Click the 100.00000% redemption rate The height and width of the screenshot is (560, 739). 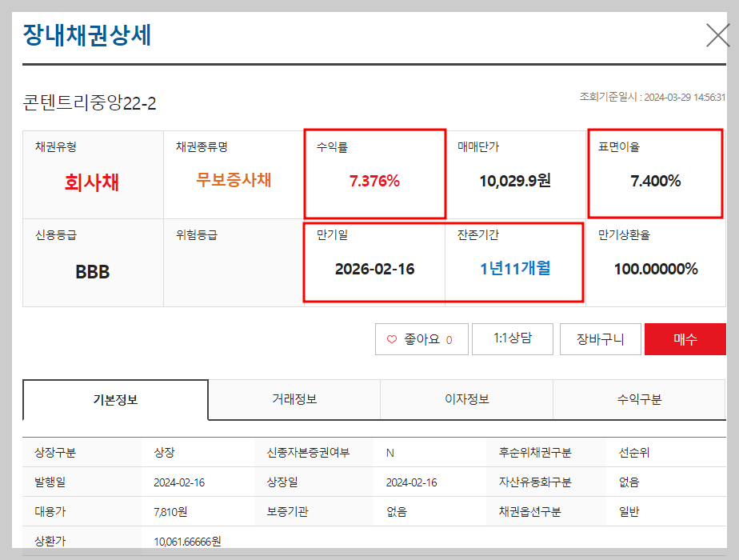tap(656, 269)
